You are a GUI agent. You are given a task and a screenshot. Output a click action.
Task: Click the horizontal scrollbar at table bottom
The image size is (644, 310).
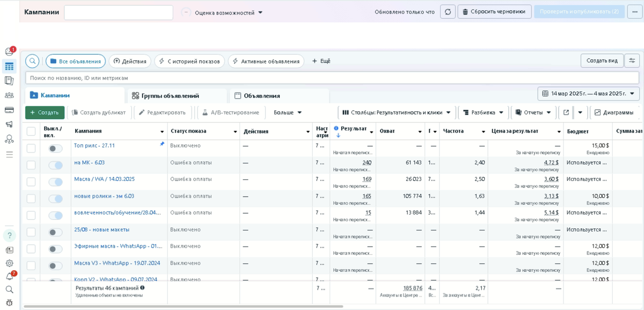[x=183, y=306]
